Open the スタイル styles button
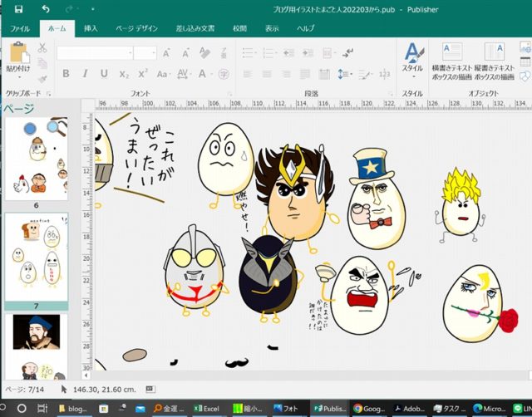 point(412,61)
